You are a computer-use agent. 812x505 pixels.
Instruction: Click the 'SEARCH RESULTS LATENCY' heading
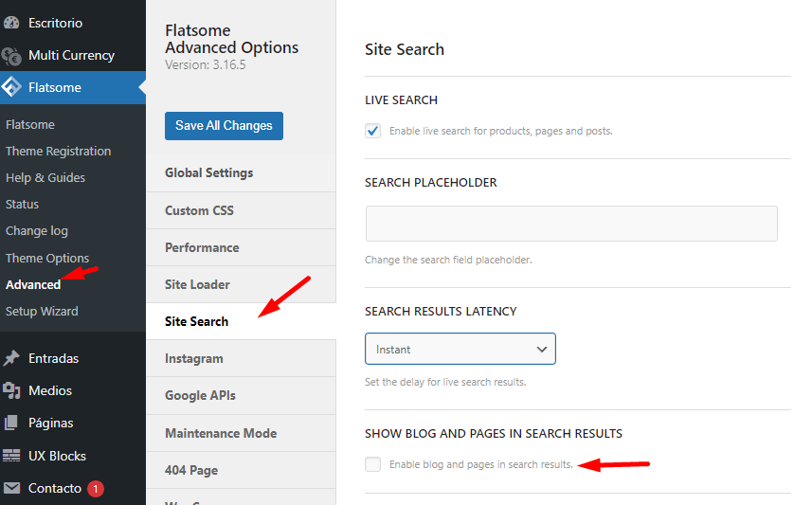[x=441, y=312]
